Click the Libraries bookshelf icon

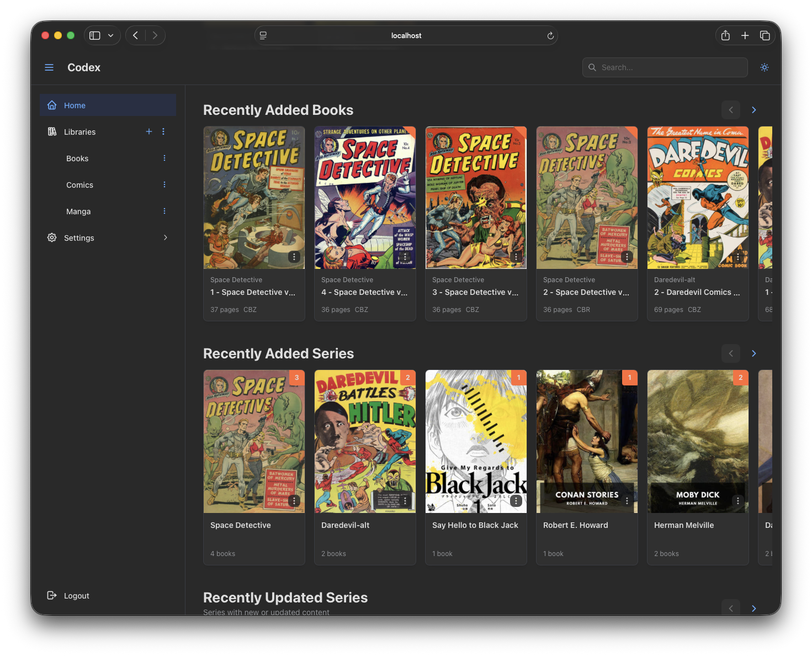(52, 131)
